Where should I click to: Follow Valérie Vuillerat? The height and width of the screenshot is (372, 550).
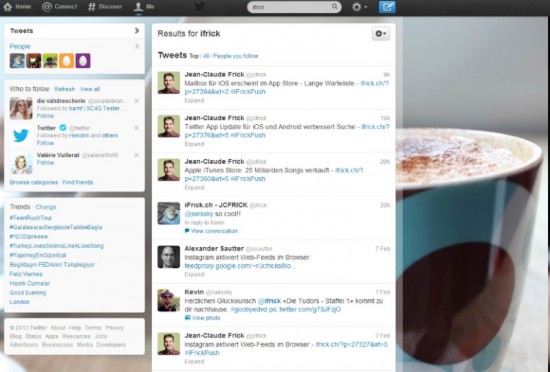[45, 163]
